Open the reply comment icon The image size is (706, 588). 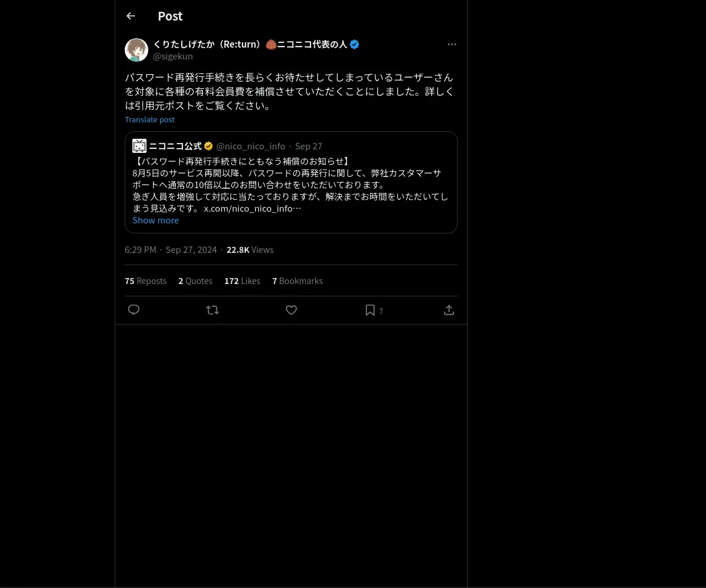[x=134, y=310]
